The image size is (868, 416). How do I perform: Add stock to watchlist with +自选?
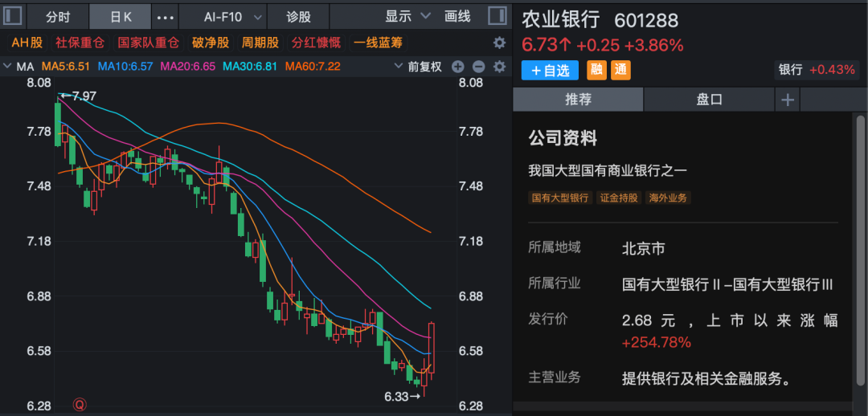pos(550,70)
